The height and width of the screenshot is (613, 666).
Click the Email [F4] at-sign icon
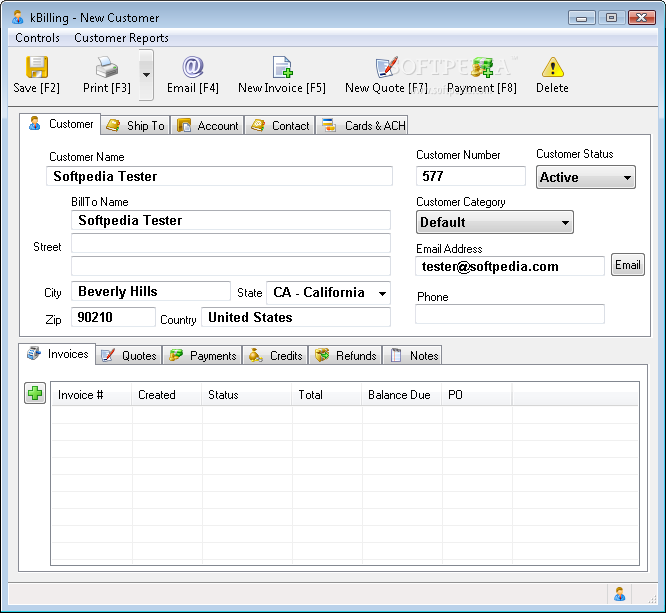point(193,67)
